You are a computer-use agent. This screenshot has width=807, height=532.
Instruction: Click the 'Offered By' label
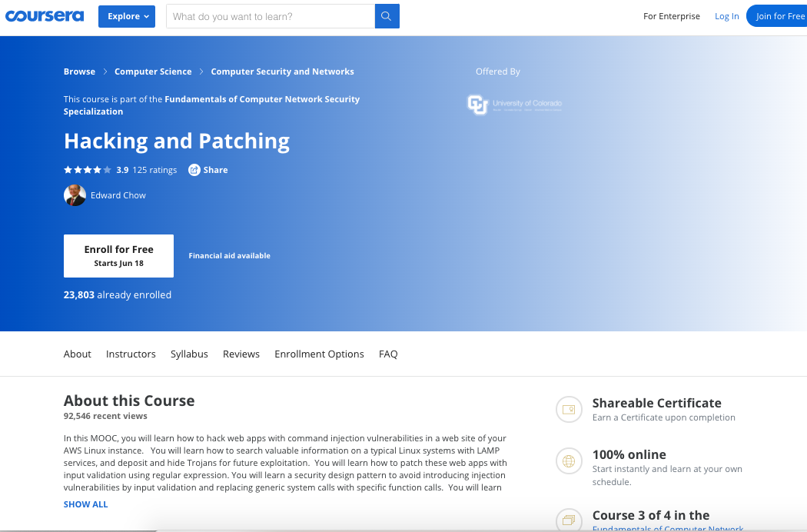pos(498,71)
